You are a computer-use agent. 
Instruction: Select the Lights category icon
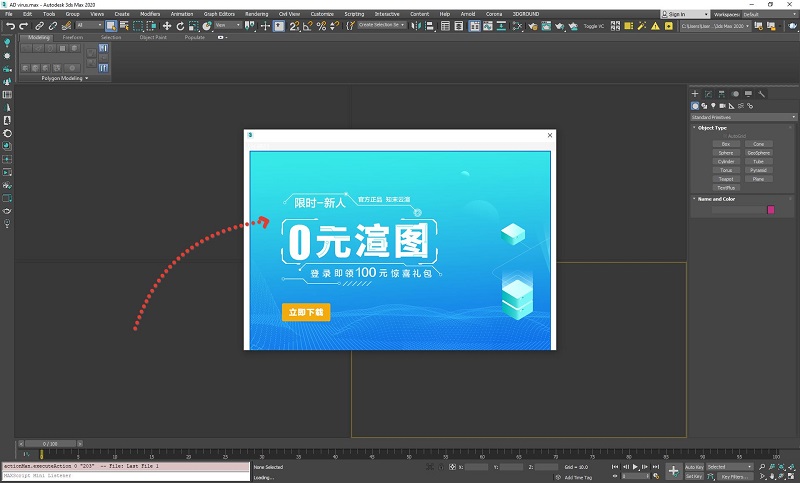tap(713, 106)
